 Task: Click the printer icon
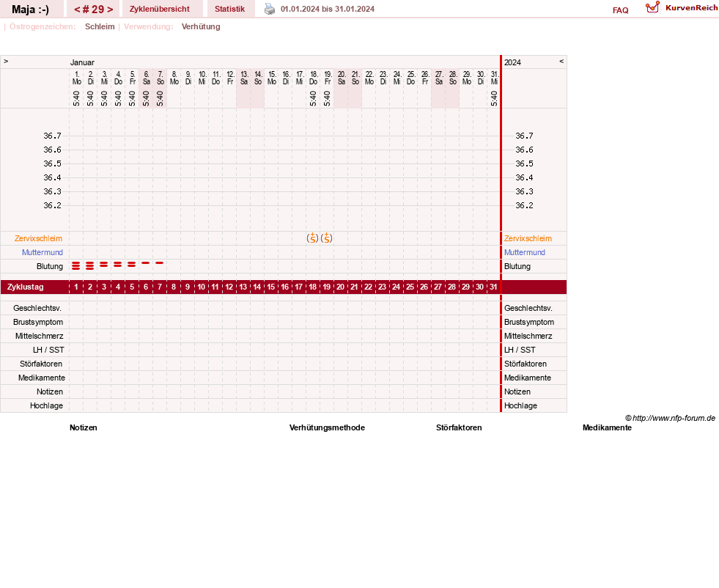270,9
